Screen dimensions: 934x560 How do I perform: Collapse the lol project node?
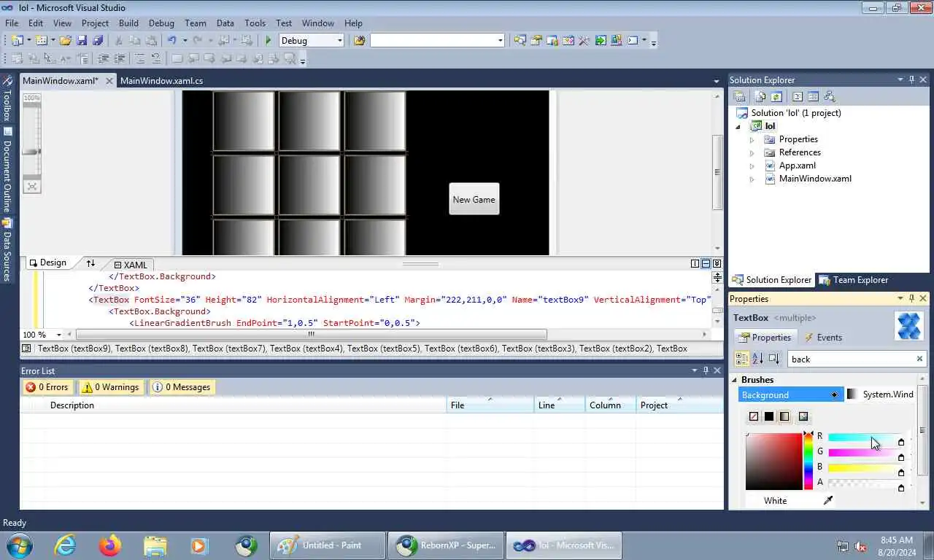click(738, 126)
